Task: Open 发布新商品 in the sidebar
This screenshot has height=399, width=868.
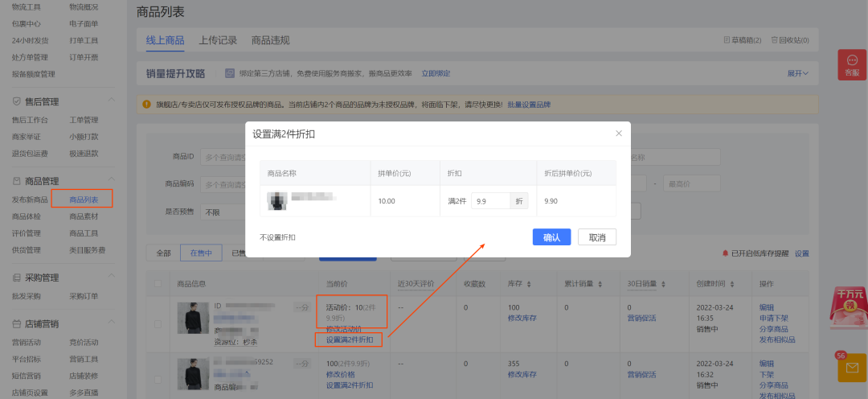Action: [x=30, y=199]
